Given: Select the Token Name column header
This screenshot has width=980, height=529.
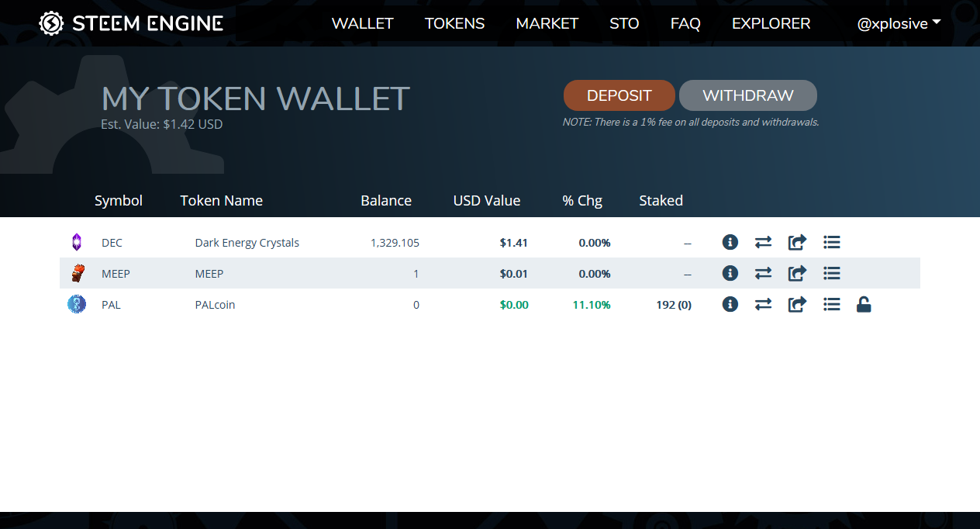Looking at the screenshot, I should (222, 200).
